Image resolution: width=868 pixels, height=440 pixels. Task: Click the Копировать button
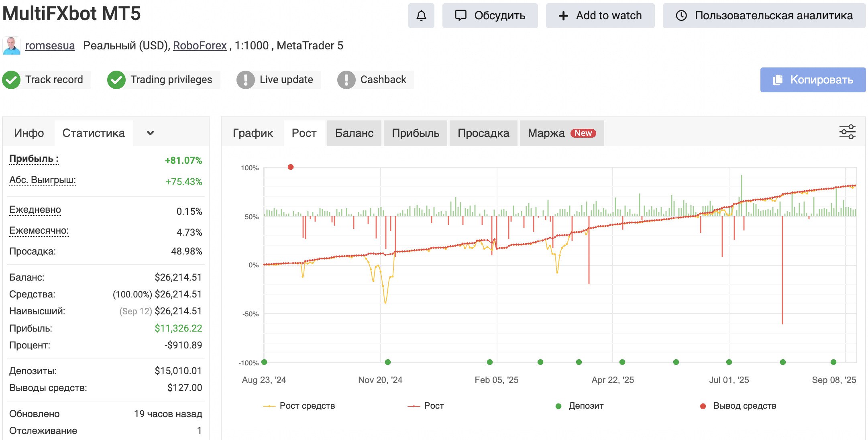(x=813, y=80)
